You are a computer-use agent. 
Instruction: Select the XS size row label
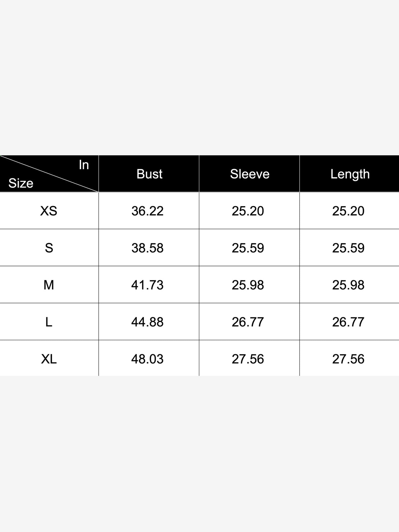pyautogui.click(x=49, y=211)
